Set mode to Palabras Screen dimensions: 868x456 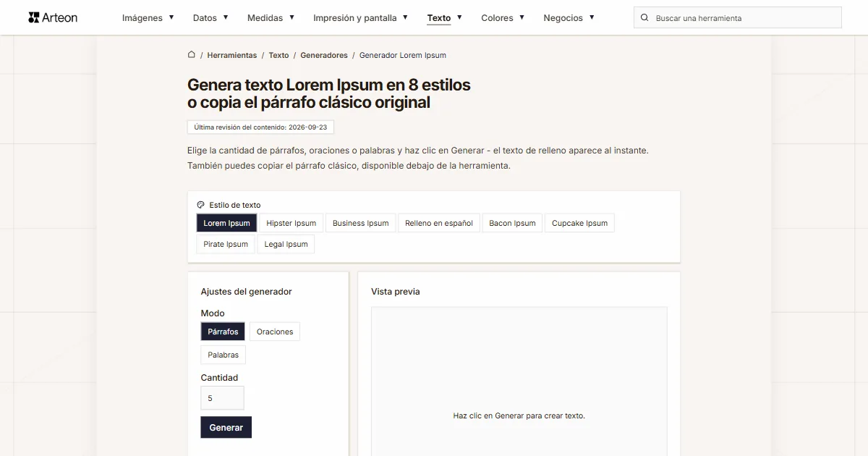point(223,355)
